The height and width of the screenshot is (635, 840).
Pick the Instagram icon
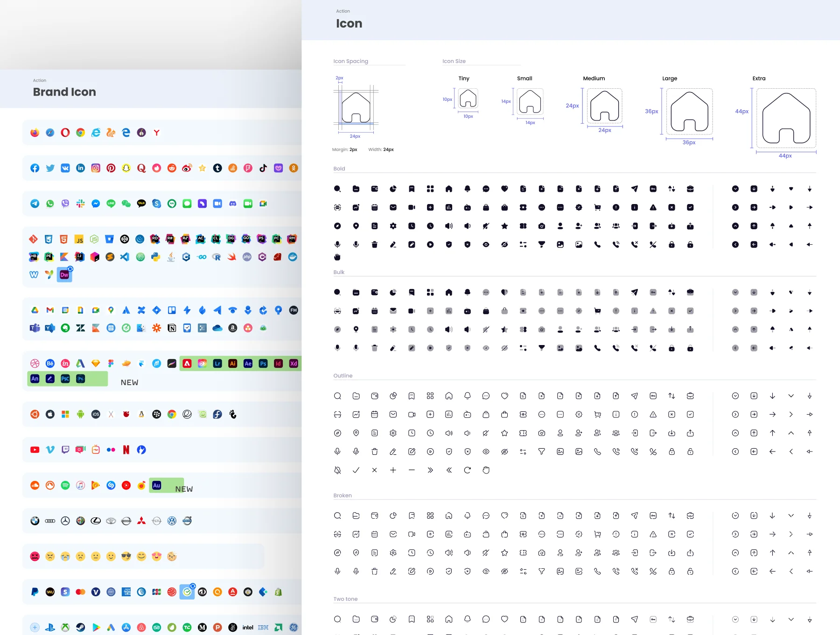96,168
